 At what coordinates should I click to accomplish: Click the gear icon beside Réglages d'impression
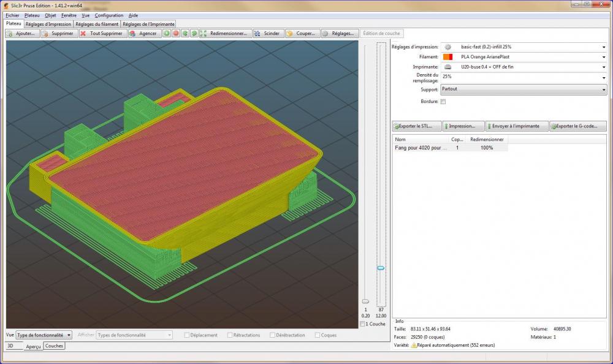pos(447,47)
